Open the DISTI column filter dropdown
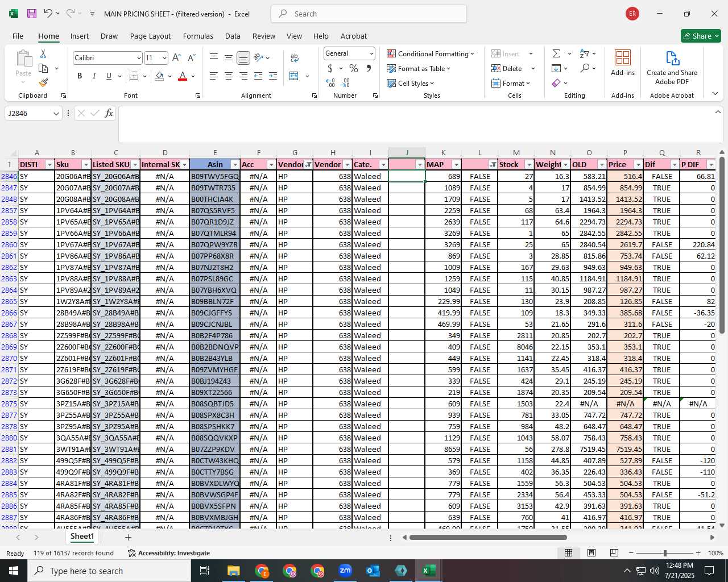Viewport: 728px width, 582px height. pos(49,165)
